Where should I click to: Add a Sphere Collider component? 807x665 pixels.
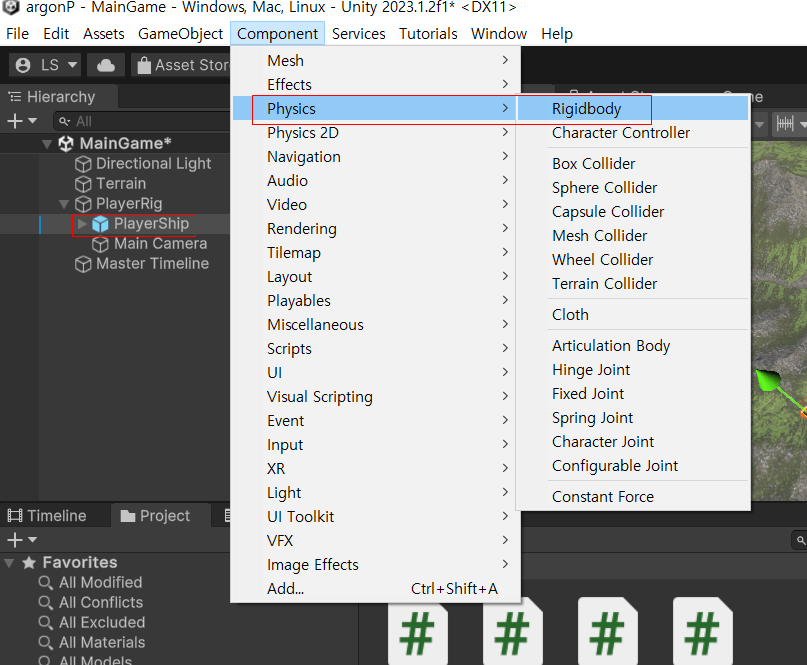[x=633, y=188]
